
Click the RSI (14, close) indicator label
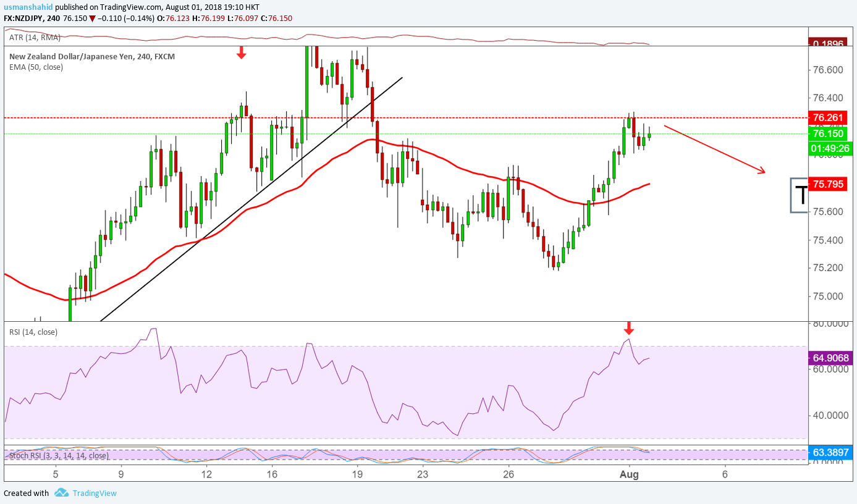pyautogui.click(x=33, y=332)
